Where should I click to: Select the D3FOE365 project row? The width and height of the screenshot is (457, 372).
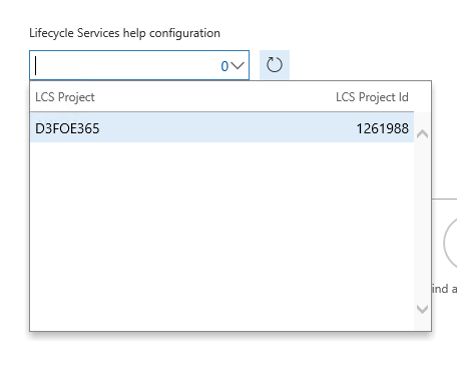coord(222,128)
